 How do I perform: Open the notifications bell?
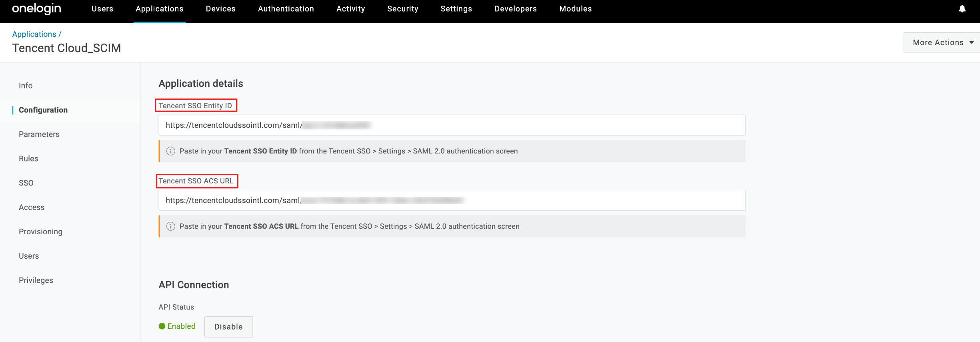pyautogui.click(x=962, y=9)
